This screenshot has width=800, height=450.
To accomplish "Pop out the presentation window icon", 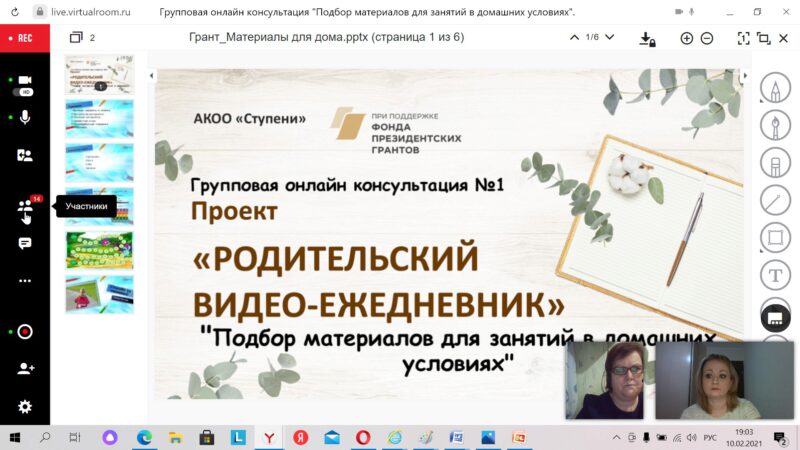I will 763,38.
